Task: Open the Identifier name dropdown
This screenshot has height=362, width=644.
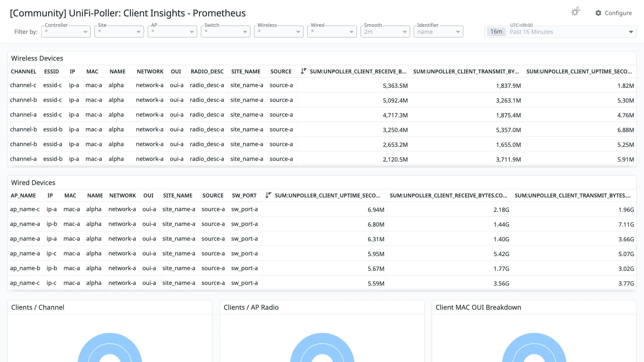Action: pos(438,32)
